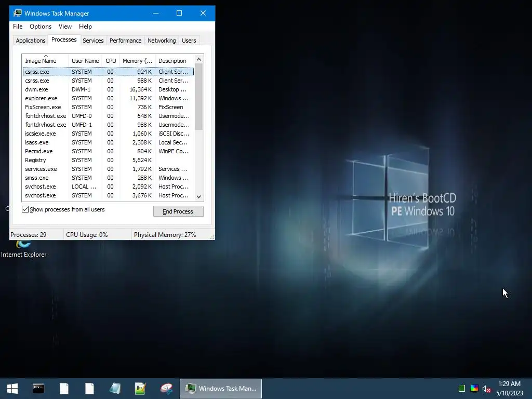Select the FixScreen.exe process row
Screen dimensions: 532x399
(x=108, y=107)
